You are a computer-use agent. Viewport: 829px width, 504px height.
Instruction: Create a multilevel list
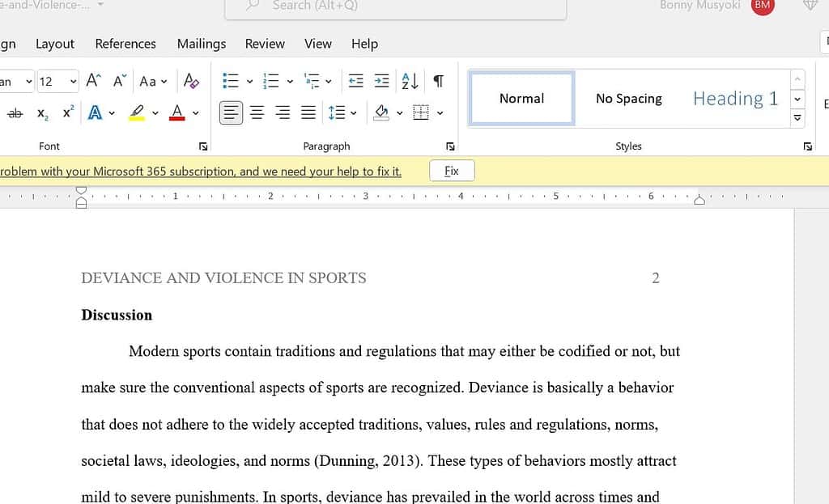(x=312, y=81)
